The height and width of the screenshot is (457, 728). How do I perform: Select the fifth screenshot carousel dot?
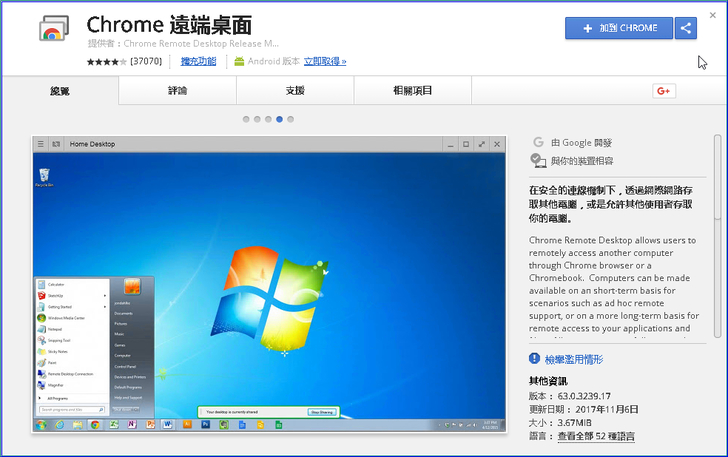(x=291, y=119)
